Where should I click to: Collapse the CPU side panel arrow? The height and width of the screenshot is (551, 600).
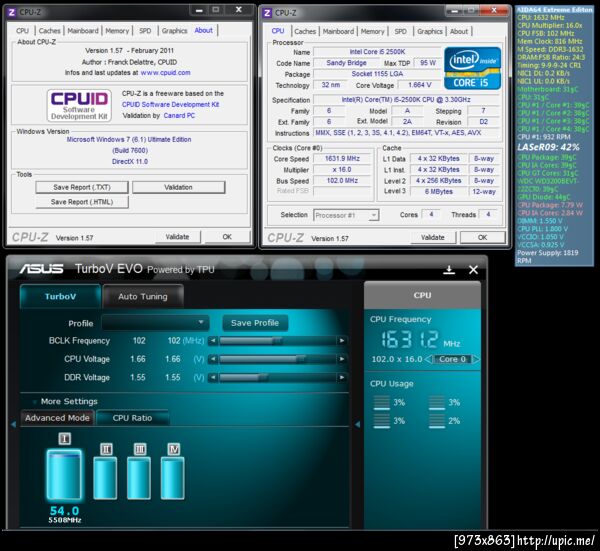(358, 424)
